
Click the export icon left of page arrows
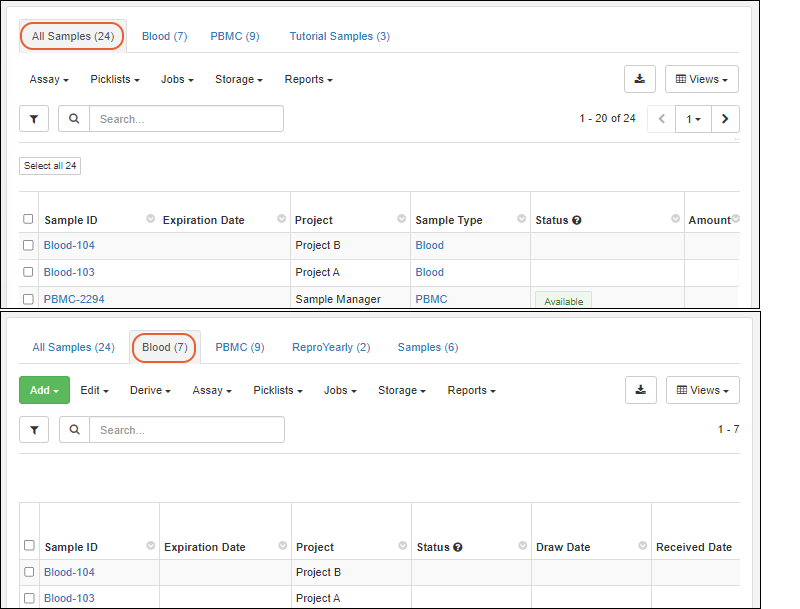tap(640, 79)
